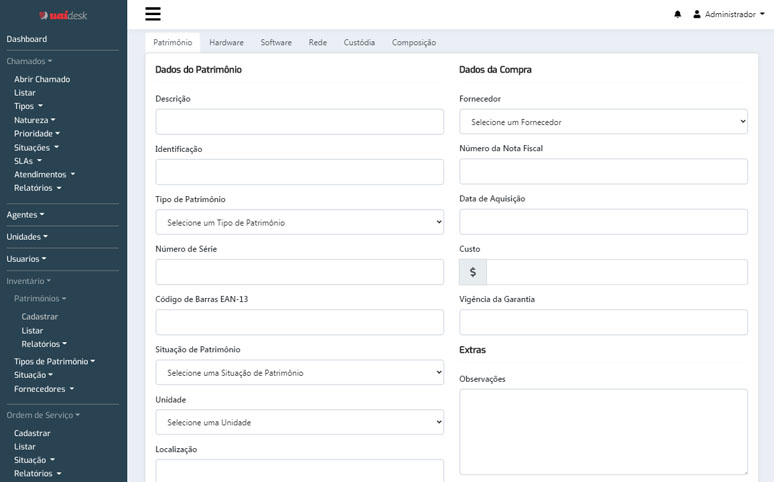Click the unidesk logo
Image resolution: width=774 pixels, height=482 pixels.
63,15
